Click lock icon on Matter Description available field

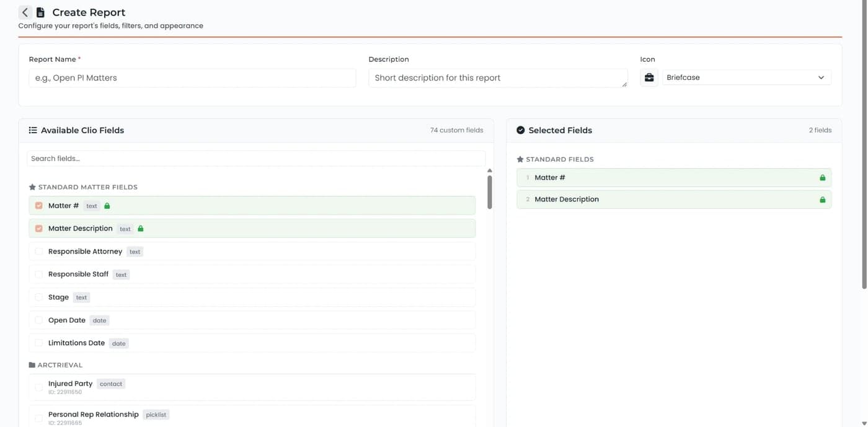point(141,228)
